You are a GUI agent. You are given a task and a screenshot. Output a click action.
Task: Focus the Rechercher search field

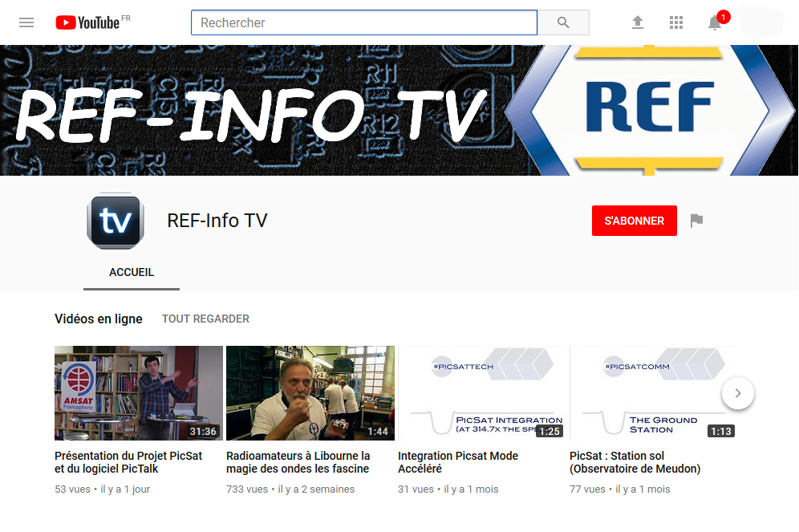364,22
